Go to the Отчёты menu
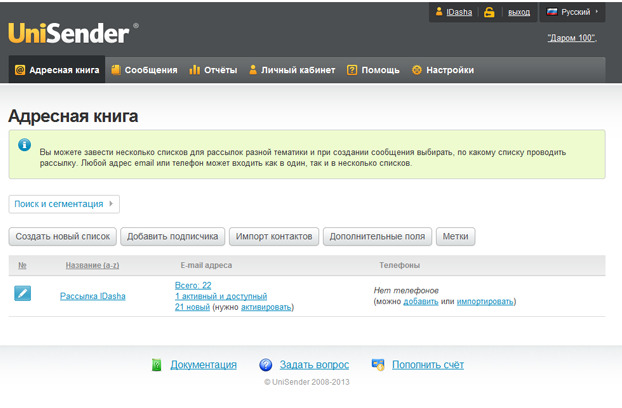Image resolution: width=622 pixels, height=408 pixels. tap(213, 70)
